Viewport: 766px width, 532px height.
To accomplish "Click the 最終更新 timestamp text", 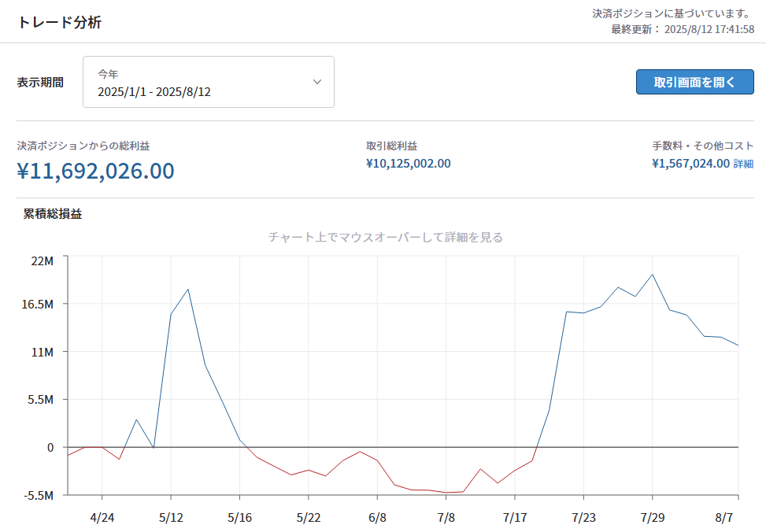I will [x=683, y=29].
